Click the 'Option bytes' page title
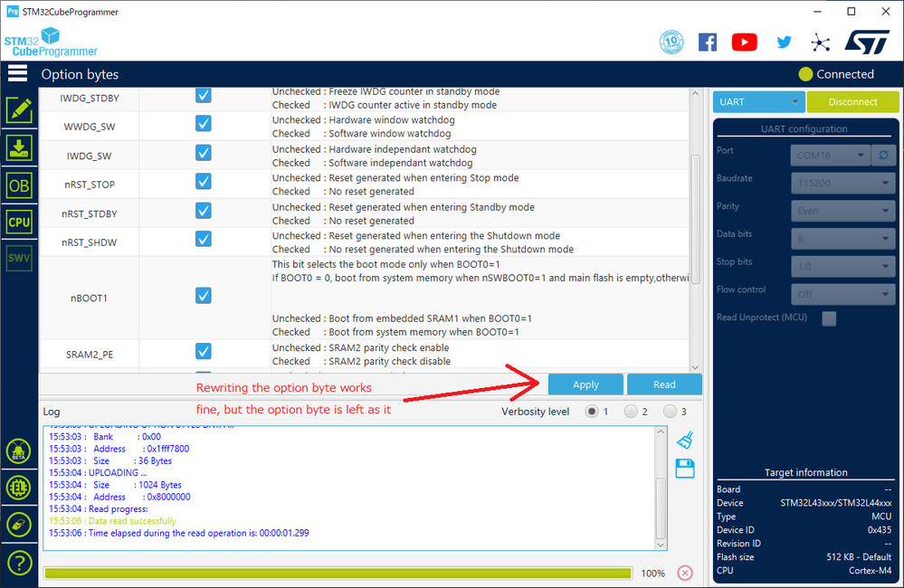Image resolution: width=904 pixels, height=588 pixels. pyautogui.click(x=80, y=74)
